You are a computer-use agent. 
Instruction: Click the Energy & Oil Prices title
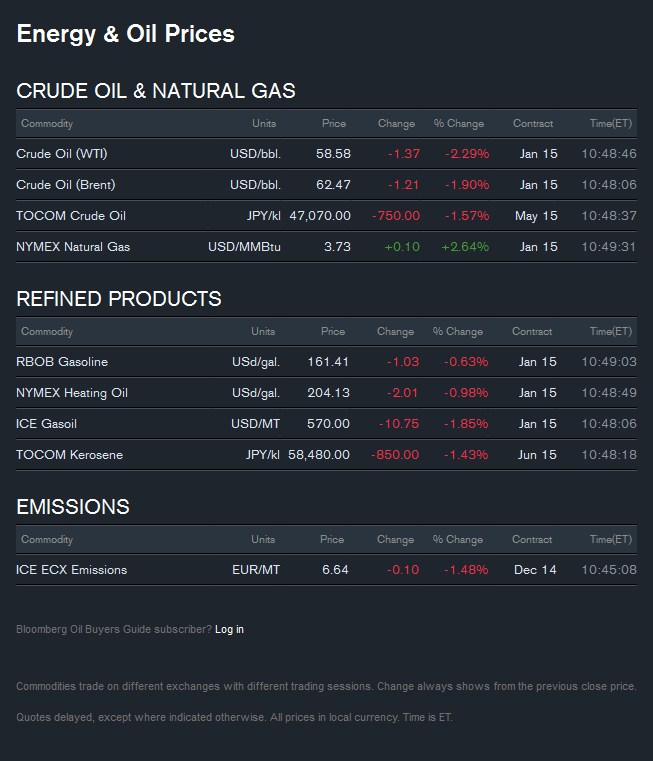(126, 34)
